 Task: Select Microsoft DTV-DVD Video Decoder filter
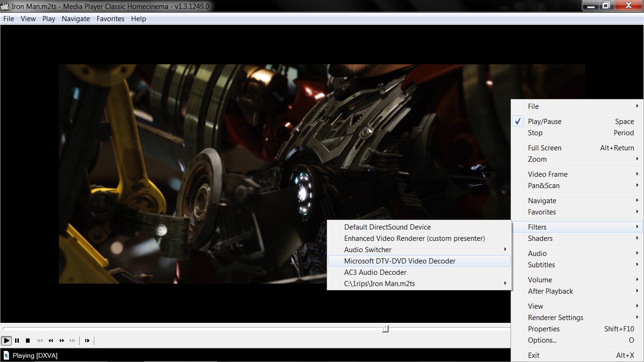pyautogui.click(x=419, y=261)
